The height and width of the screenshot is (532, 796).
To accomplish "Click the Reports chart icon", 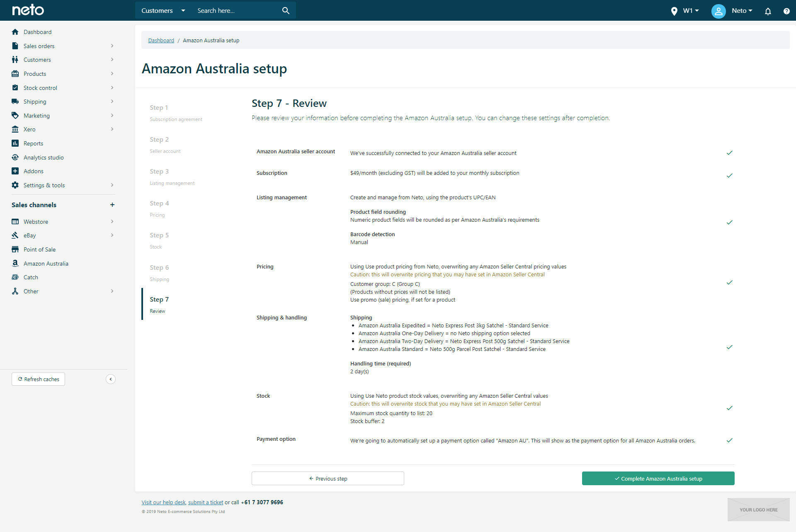I will 15,143.
